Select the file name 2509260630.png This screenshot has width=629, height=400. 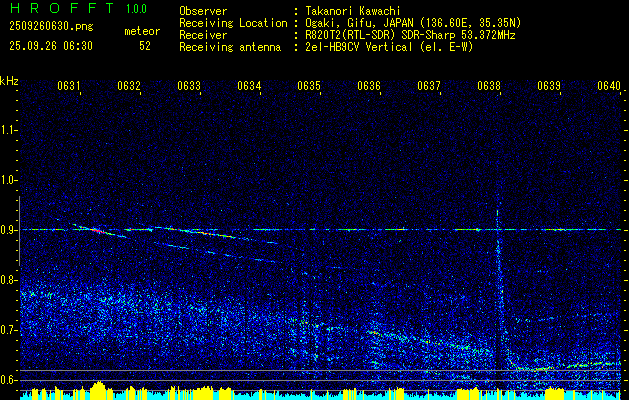[51, 27]
